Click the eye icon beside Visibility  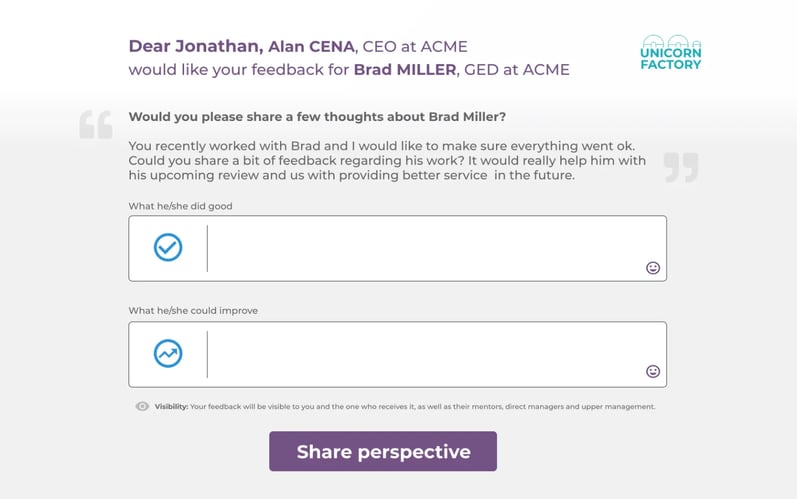(x=142, y=407)
